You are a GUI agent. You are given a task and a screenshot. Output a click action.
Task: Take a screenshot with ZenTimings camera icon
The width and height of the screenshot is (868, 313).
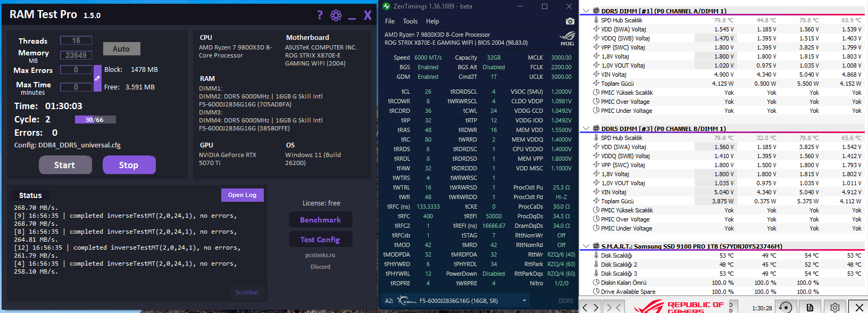point(570,21)
